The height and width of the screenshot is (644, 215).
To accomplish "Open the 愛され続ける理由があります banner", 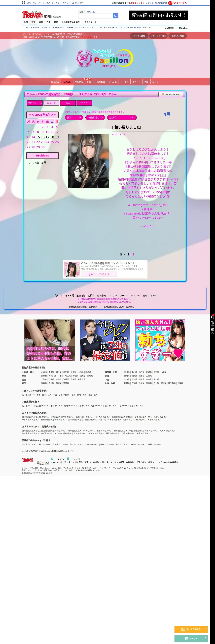I will [158, 15].
